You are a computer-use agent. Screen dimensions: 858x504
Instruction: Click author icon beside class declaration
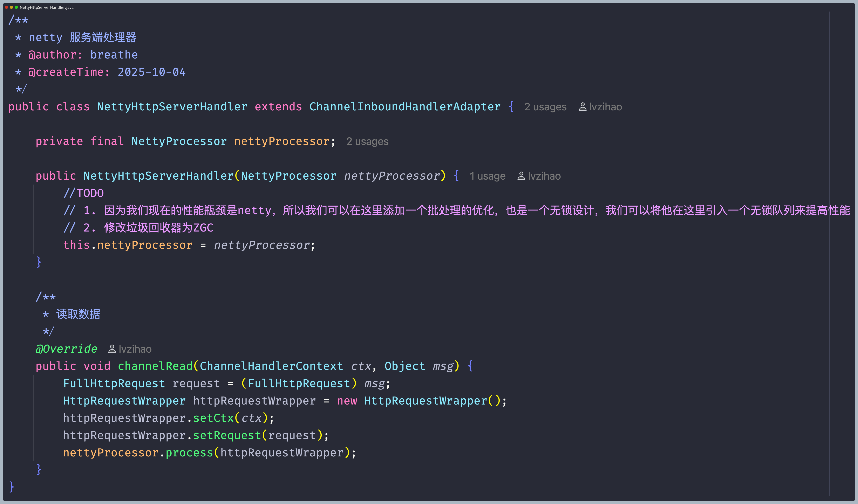coord(583,107)
